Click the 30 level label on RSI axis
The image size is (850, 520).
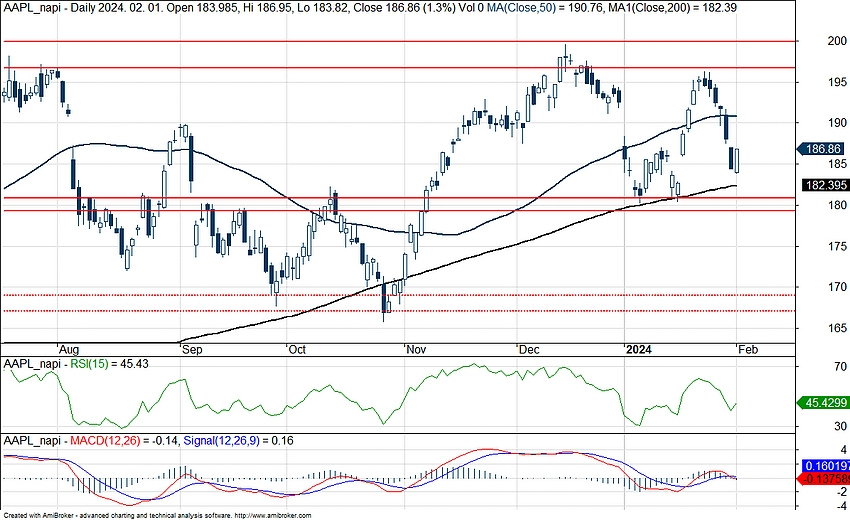pyautogui.click(x=841, y=427)
